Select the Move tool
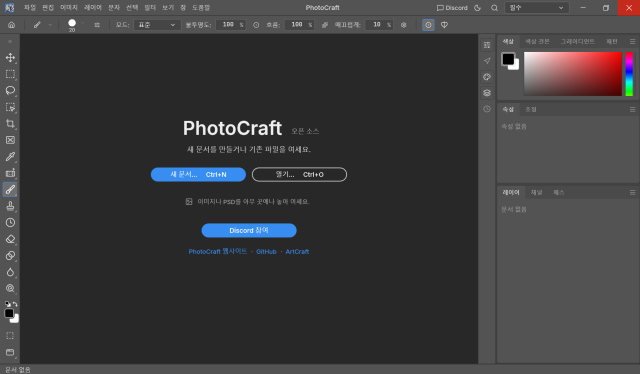The width and height of the screenshot is (640, 374). pyautogui.click(x=10, y=58)
